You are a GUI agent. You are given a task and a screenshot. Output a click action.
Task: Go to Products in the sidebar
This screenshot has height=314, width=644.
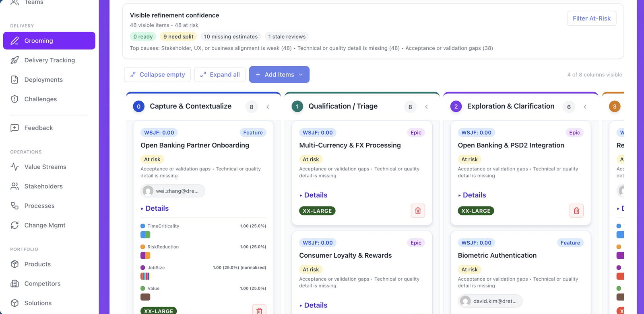[37, 264]
